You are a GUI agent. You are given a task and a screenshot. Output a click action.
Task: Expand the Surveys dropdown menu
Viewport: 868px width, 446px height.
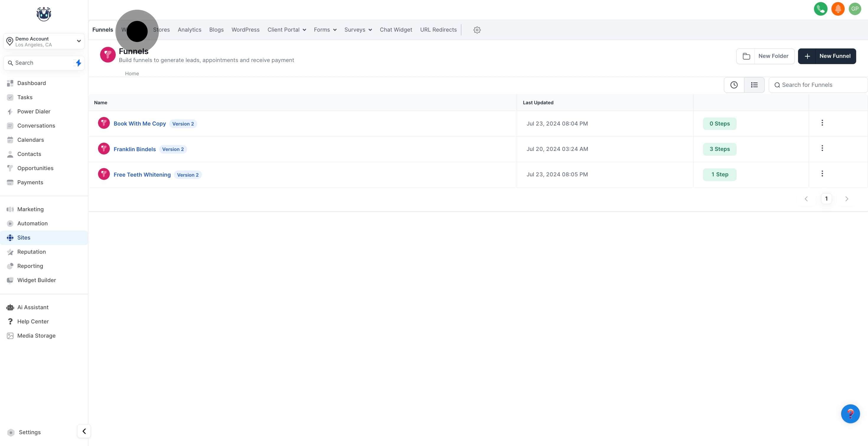(x=358, y=30)
